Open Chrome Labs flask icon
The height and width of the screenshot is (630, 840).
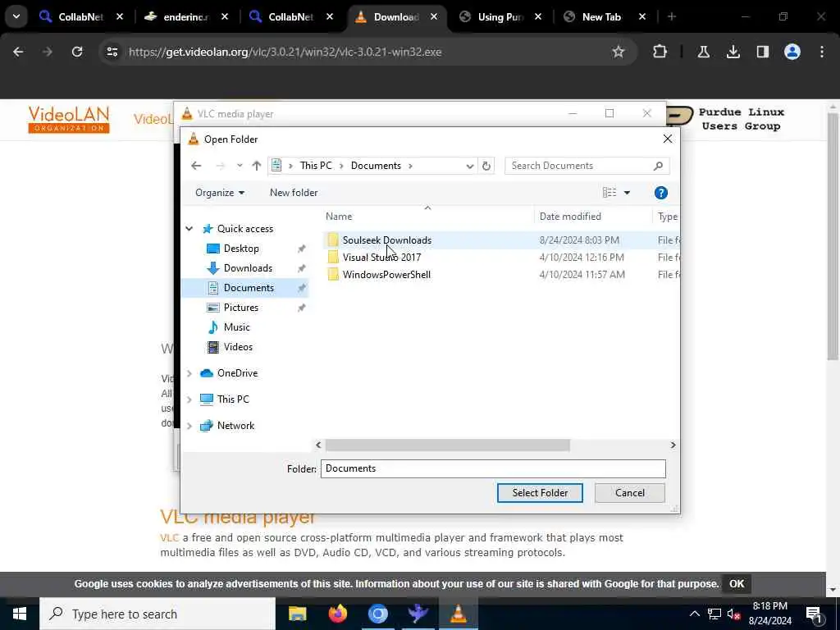pos(703,52)
